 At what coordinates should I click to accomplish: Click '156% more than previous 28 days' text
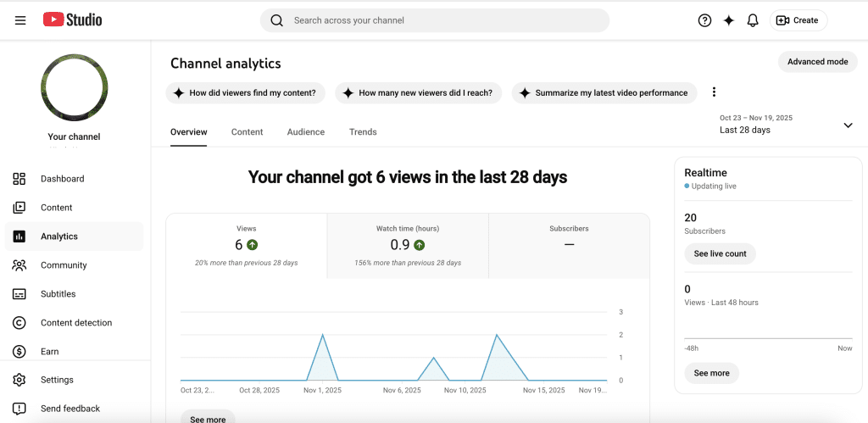click(x=408, y=263)
